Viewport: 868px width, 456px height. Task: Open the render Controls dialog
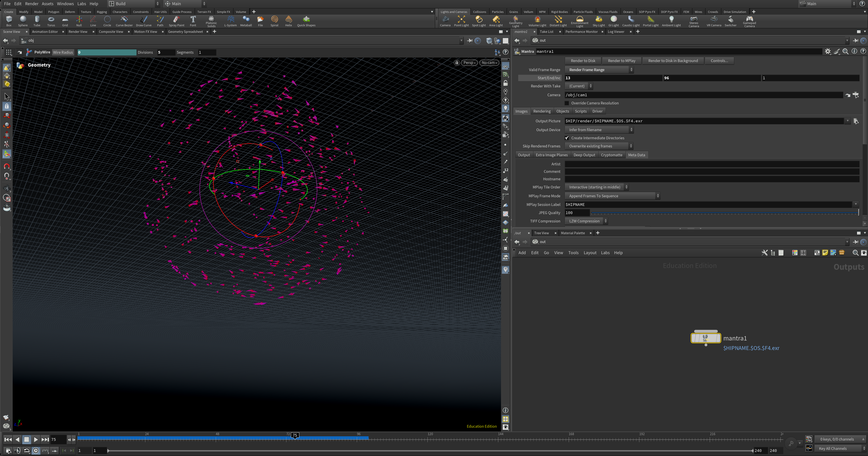[x=719, y=61]
